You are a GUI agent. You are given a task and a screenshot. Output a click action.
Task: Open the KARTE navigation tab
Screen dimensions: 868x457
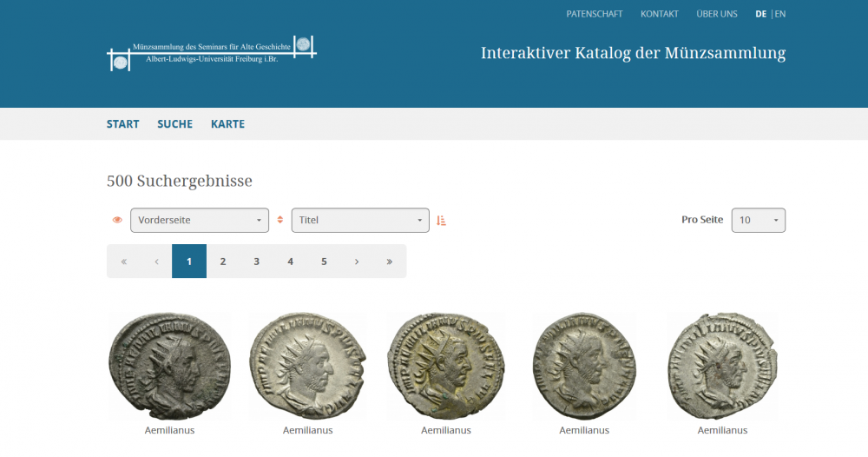tap(227, 124)
